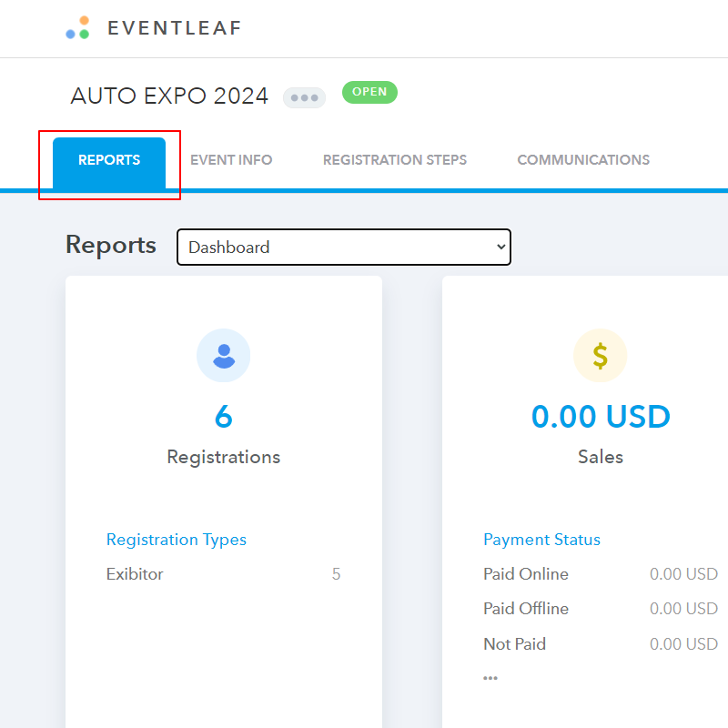Image resolution: width=728 pixels, height=728 pixels.
Task: Switch to the Reports tab
Action: tap(109, 160)
